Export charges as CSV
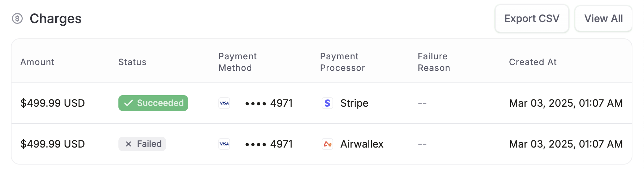This screenshot has height=170, width=644. (x=532, y=18)
